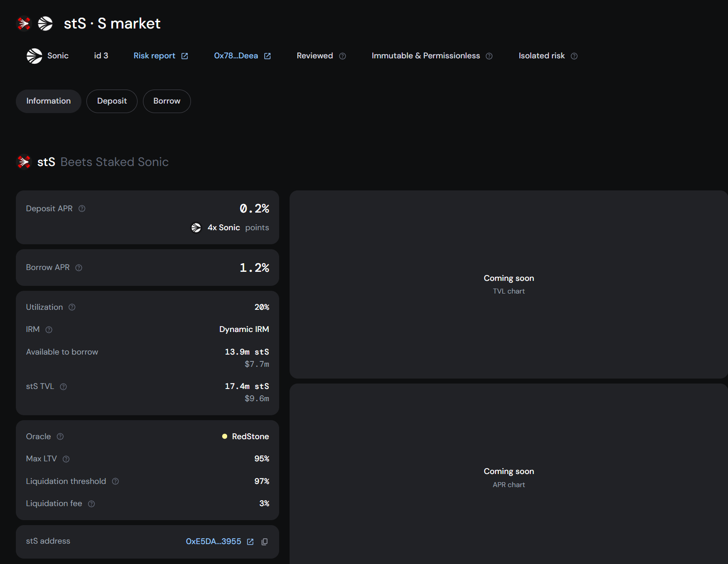Click the help icon next to Deposit APR

pos(82,209)
